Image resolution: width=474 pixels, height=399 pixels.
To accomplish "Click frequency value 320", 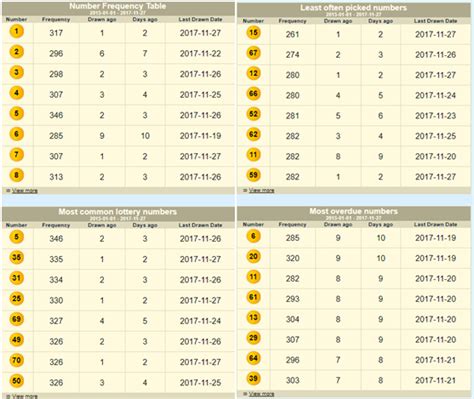I will (292, 258).
